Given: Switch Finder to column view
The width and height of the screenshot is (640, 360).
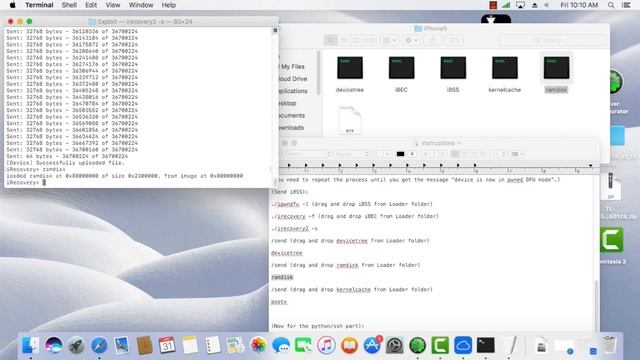Looking at the screenshot, I should tap(357, 40).
